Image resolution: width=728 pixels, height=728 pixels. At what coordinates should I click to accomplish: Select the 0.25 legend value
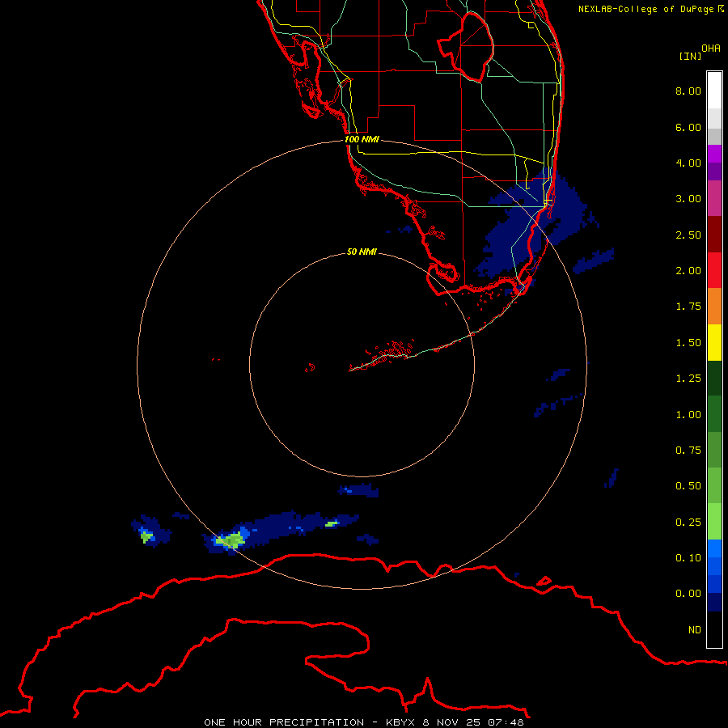click(688, 523)
